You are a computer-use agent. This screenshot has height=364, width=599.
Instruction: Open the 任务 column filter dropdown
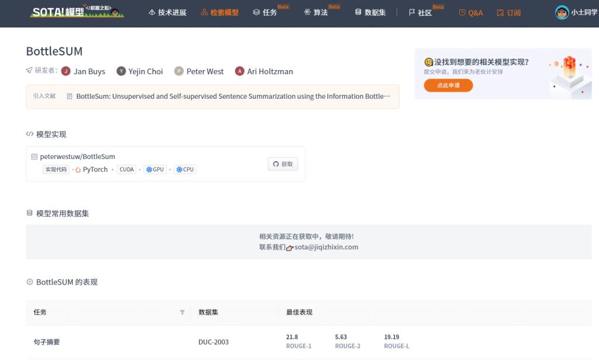183,312
